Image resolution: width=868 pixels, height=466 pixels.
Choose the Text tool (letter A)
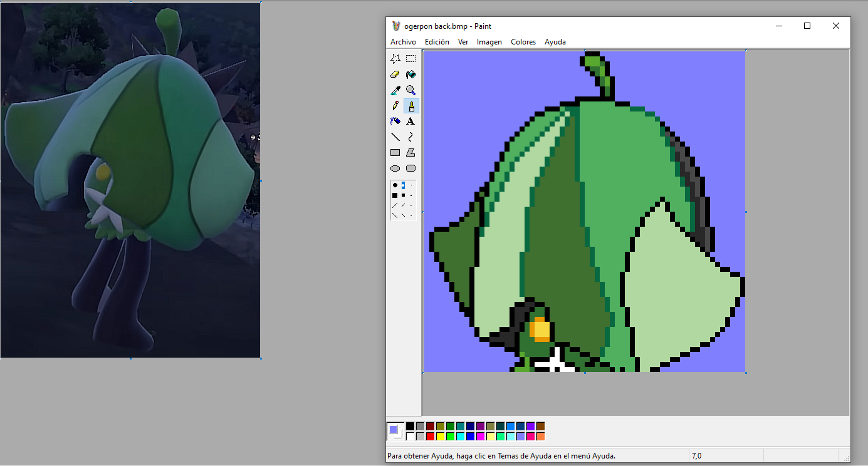(x=410, y=122)
